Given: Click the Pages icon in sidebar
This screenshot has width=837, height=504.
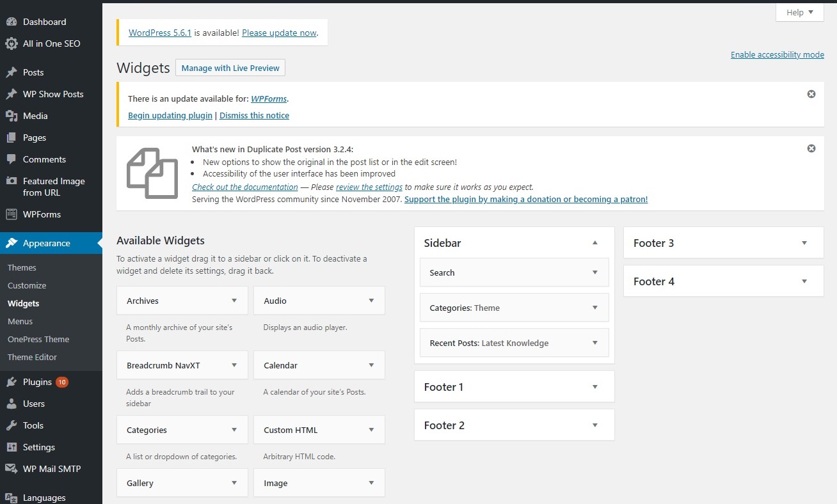Looking at the screenshot, I should [11, 138].
